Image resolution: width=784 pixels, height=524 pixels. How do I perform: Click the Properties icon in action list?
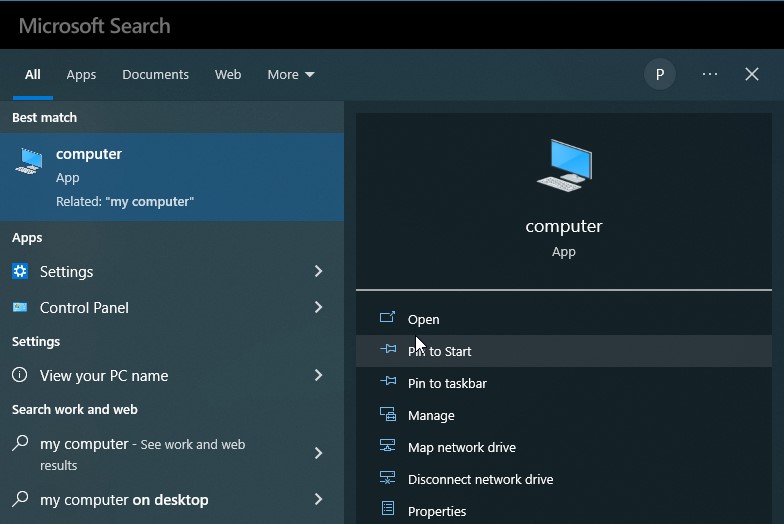pos(388,508)
